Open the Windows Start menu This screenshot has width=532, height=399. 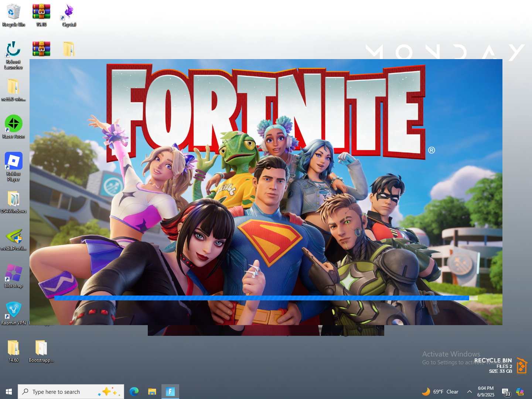point(9,392)
